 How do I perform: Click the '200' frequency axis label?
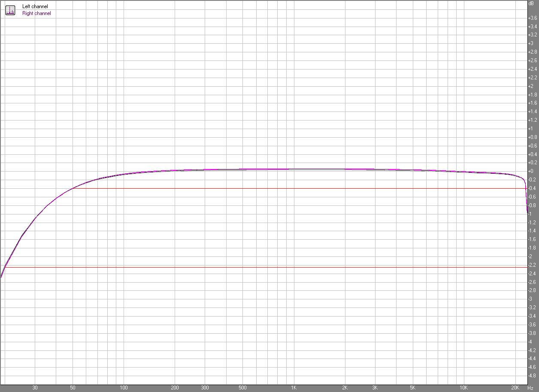coord(175,388)
